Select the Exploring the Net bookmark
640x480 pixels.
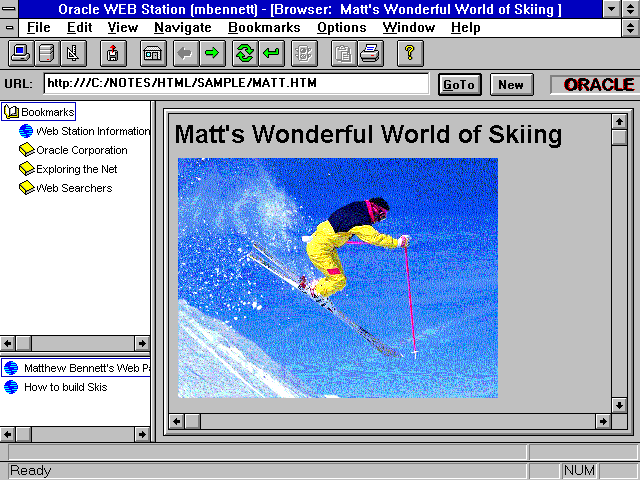[76, 169]
